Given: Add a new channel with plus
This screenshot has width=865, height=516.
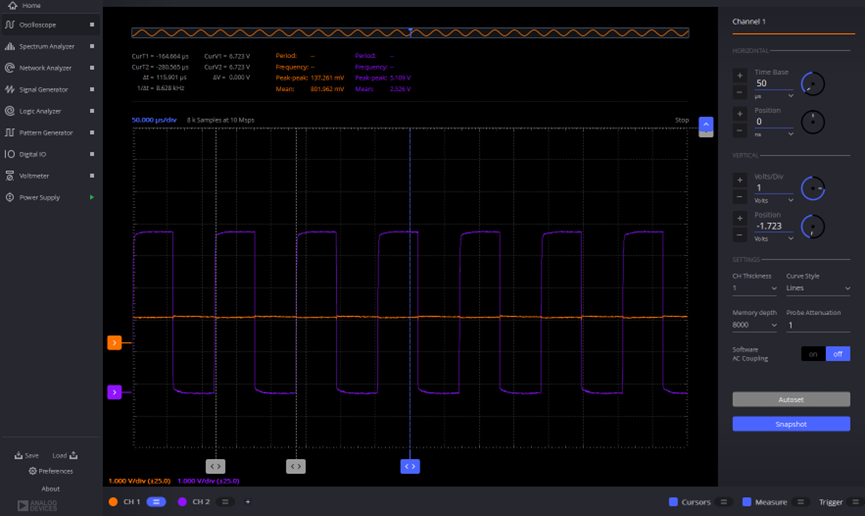Looking at the screenshot, I should [x=248, y=502].
